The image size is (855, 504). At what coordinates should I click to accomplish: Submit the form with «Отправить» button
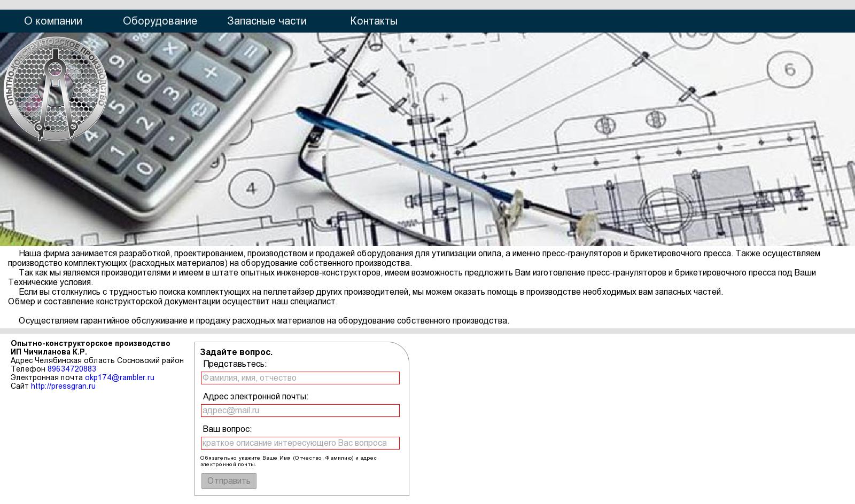point(229,481)
